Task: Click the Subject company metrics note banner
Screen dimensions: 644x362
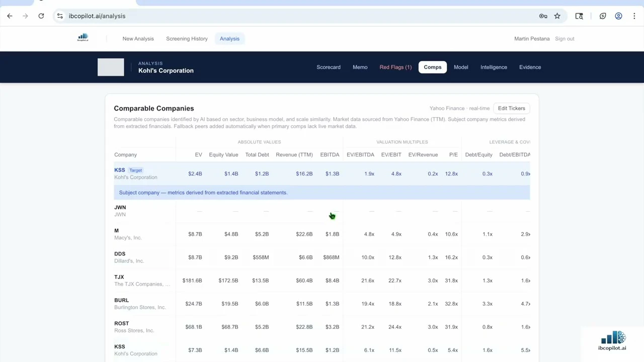Action: tap(322, 193)
